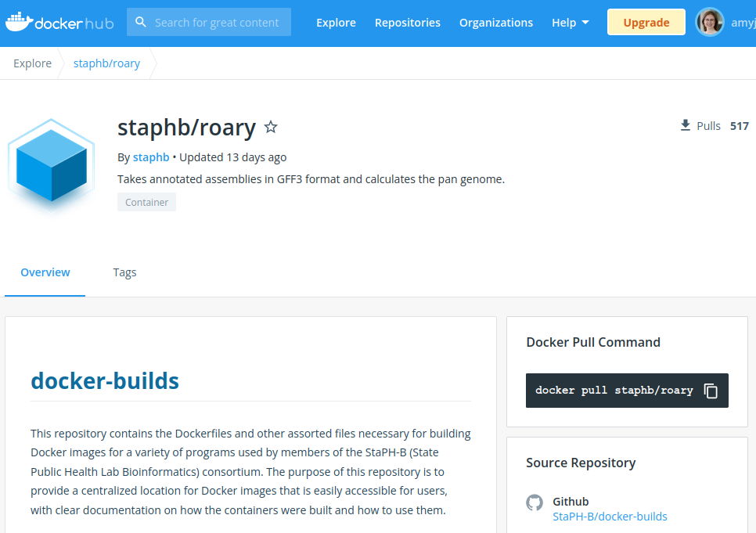Click the staphb publisher link

151,157
